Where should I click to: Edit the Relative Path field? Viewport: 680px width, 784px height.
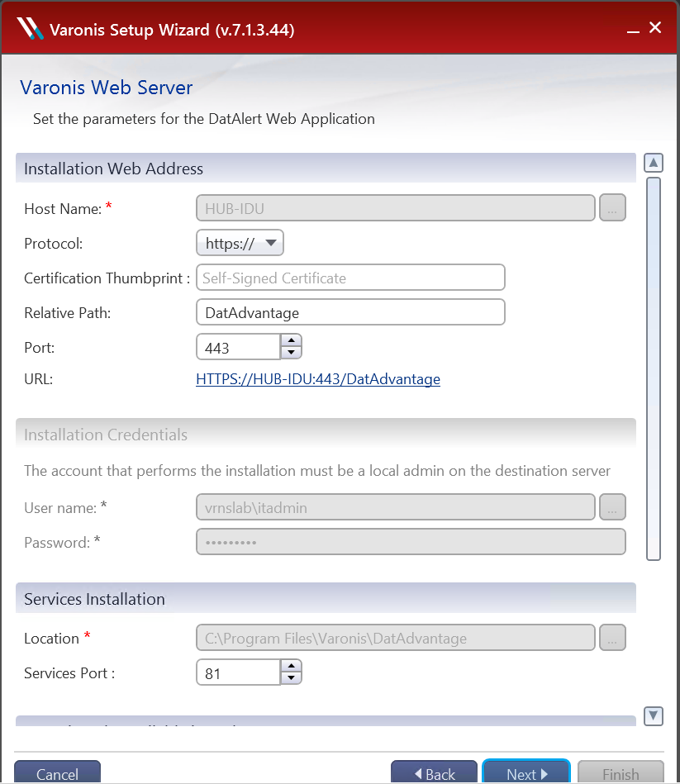pos(350,312)
